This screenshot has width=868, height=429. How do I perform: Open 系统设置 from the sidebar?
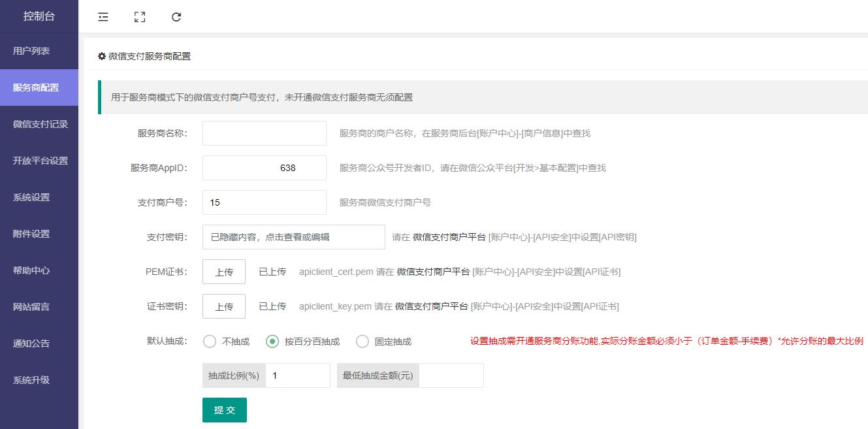coord(31,197)
